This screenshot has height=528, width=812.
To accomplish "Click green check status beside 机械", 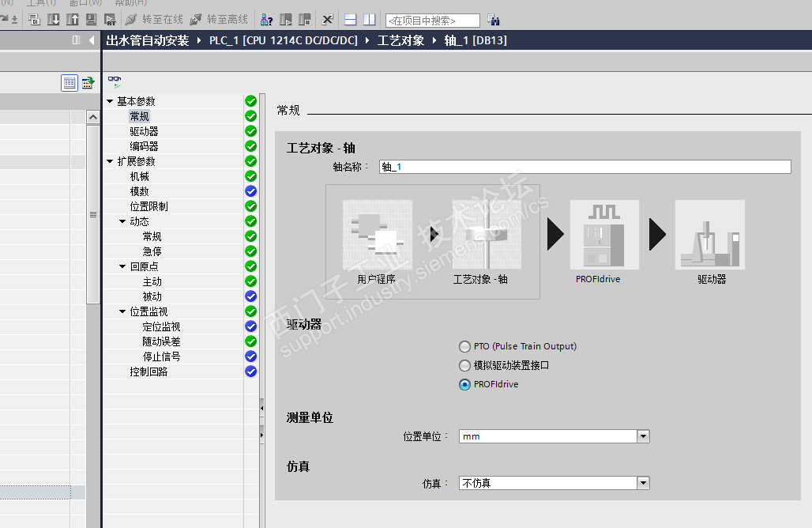I will pos(250,176).
